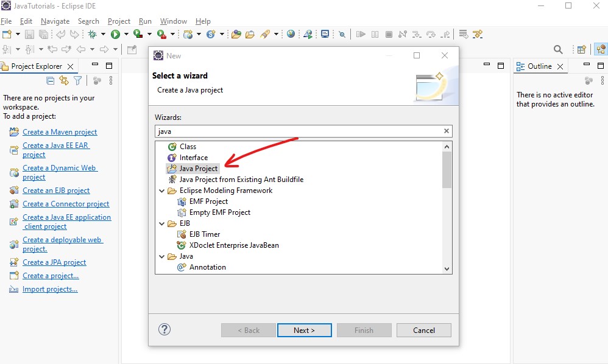
Task: Select Class in the wizard list
Action: point(182,147)
